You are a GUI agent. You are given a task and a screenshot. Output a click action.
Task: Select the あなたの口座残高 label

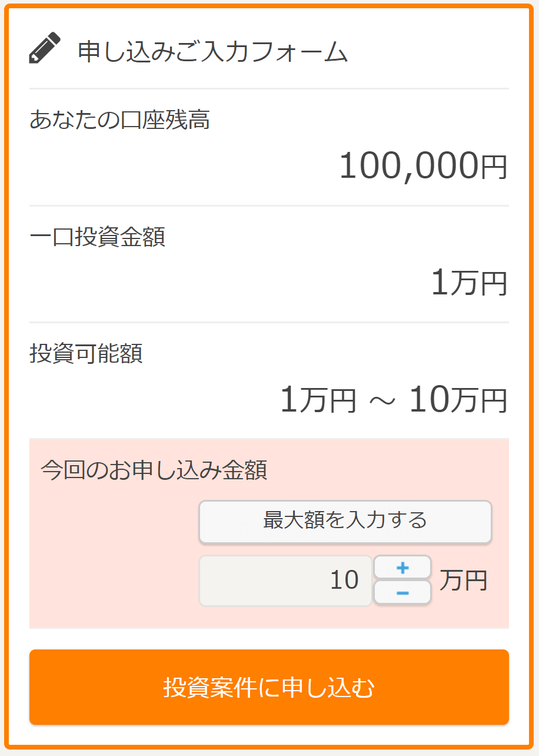(120, 120)
